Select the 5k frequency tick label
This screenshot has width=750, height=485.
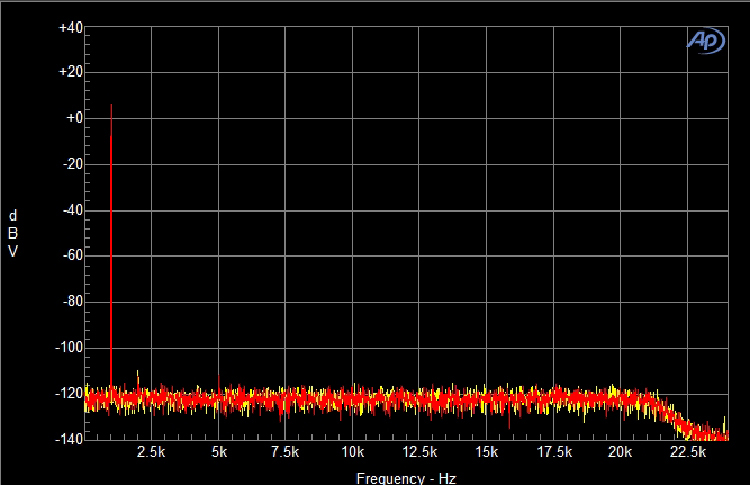tap(218, 453)
